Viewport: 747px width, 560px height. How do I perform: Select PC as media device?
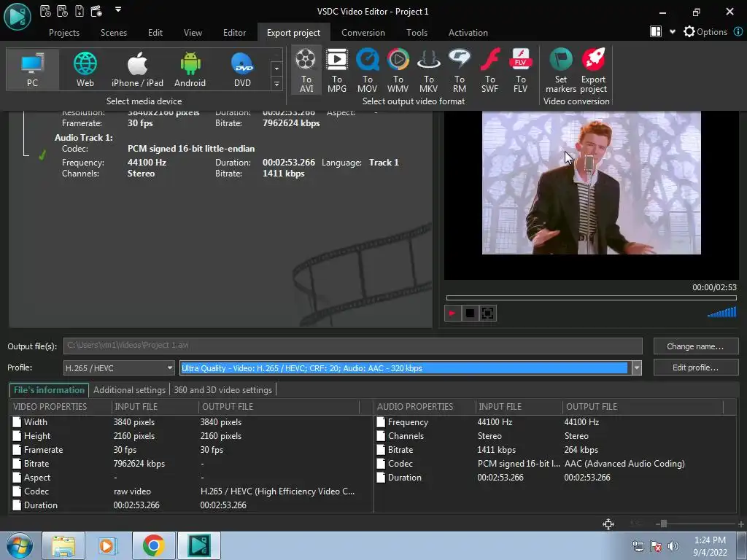(x=32, y=69)
